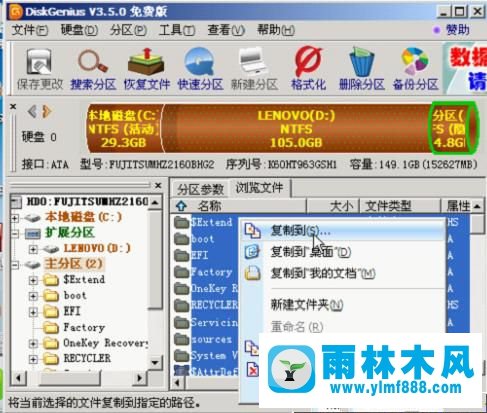Select 主分区(2) in the tree
Image resolution: width=487 pixels, height=413 pixels.
(74, 264)
